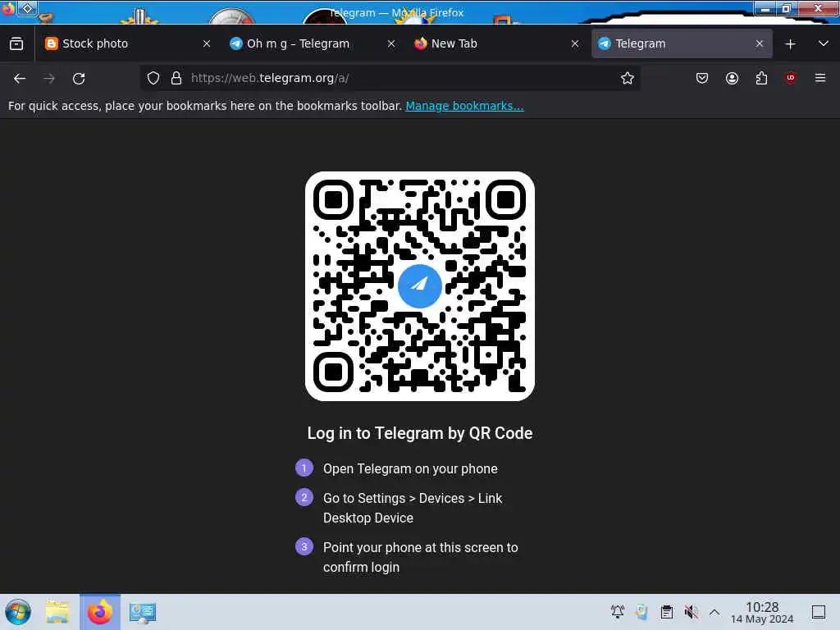Close the Oh m g - Telegram tab

coord(391,44)
